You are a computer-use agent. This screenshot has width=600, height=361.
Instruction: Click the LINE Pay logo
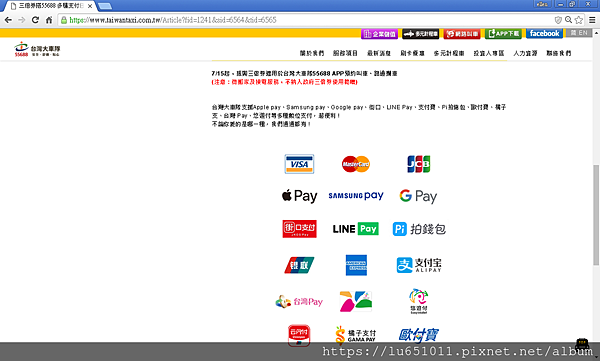356,229
